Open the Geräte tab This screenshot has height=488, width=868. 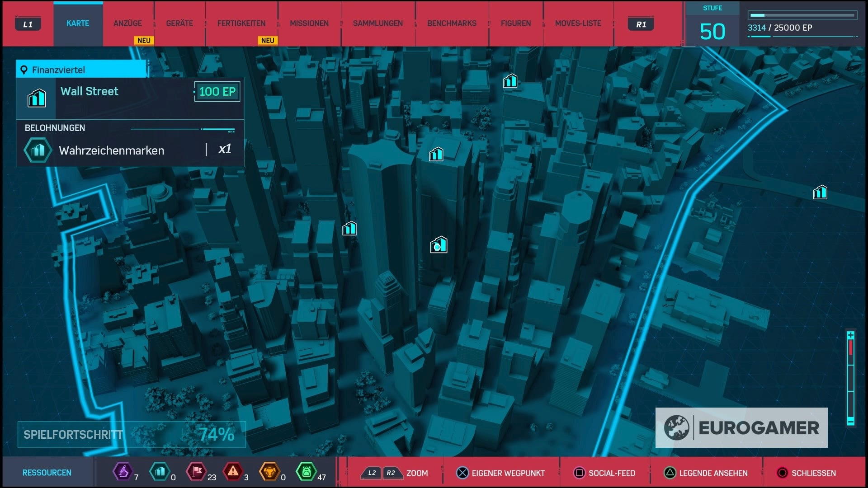click(x=179, y=23)
